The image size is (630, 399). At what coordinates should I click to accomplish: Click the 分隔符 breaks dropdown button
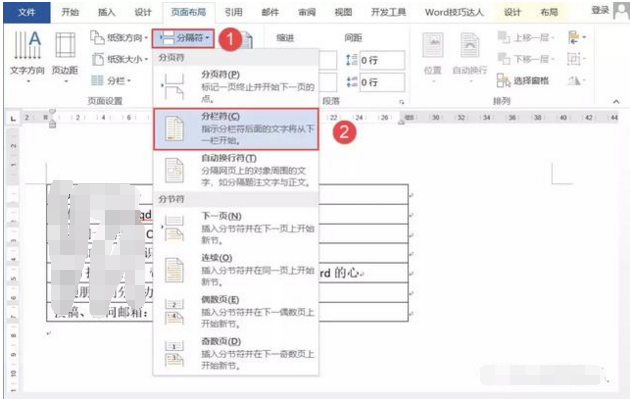[183, 38]
